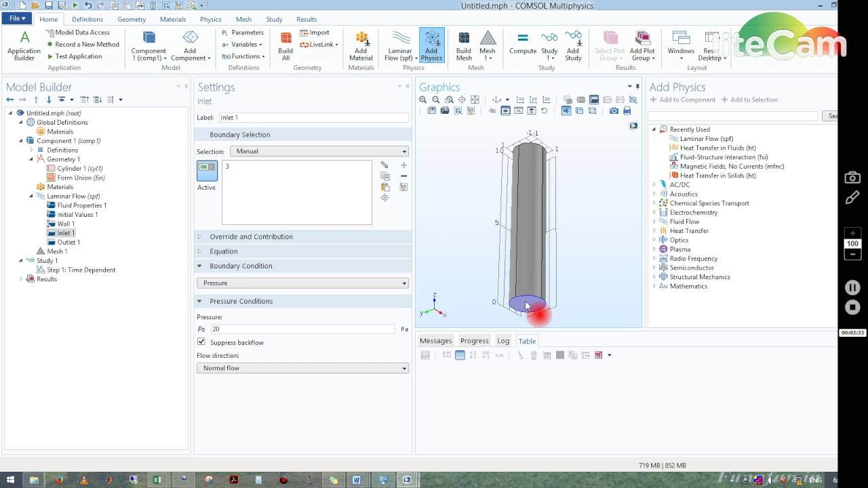This screenshot has height=488, width=868.
Task: Click the Parameters button in Definitions
Action: point(243,32)
